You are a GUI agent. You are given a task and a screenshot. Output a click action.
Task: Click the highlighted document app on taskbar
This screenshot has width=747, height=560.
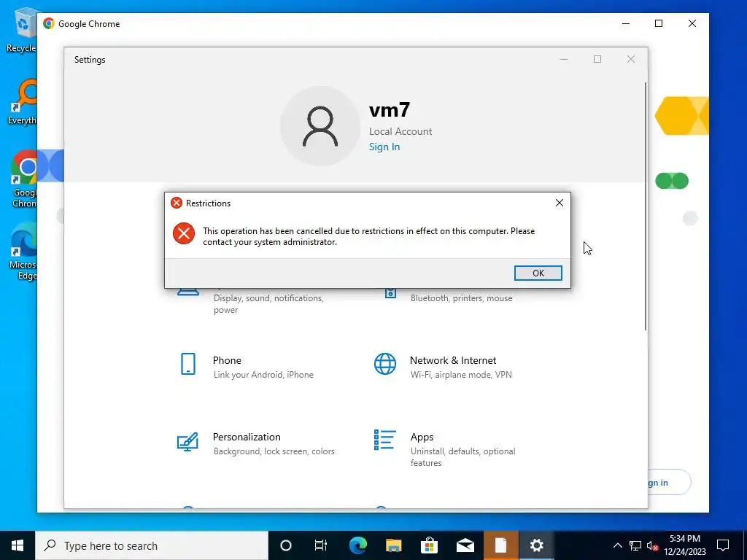pyautogui.click(x=500, y=545)
